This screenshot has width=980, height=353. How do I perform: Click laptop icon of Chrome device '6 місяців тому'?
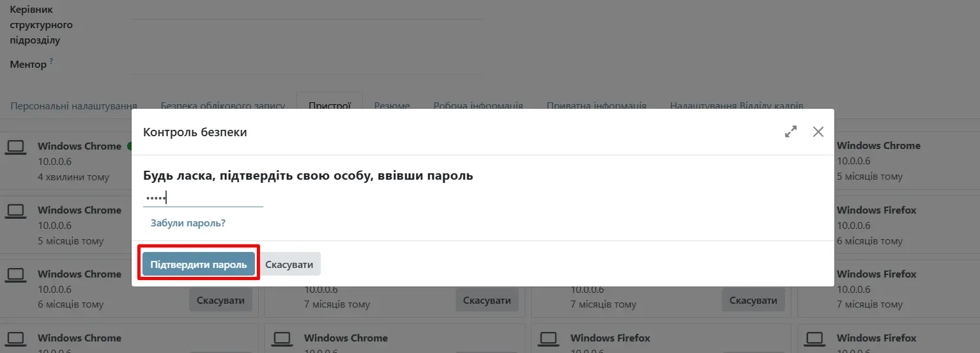point(15,275)
